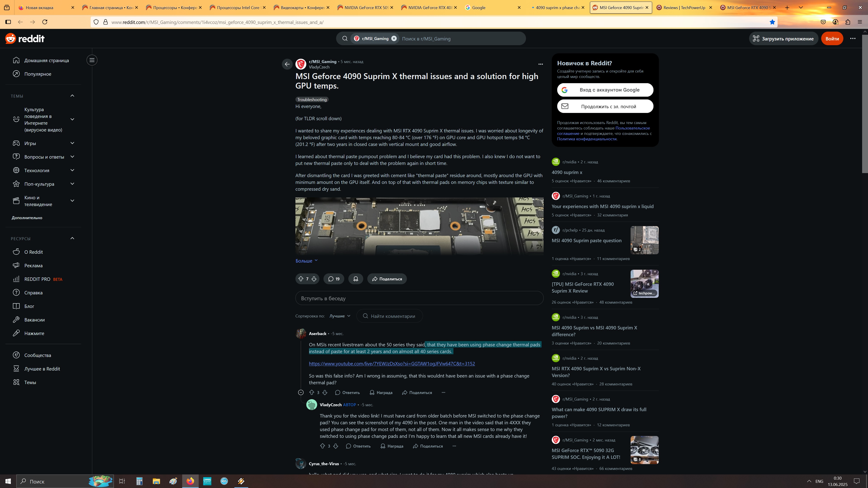Open Firefox from the Windows taskbar
The width and height of the screenshot is (868, 488).
(190, 481)
